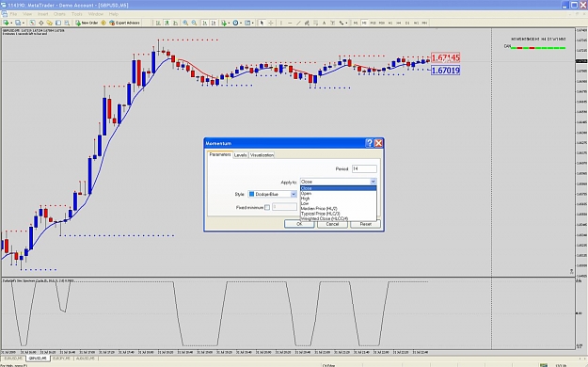Switch to M15 timeframe
588x367 pixels.
(373, 23)
